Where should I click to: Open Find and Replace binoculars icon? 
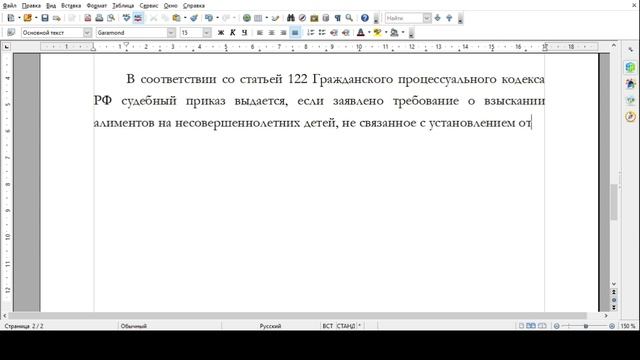pos(291,18)
